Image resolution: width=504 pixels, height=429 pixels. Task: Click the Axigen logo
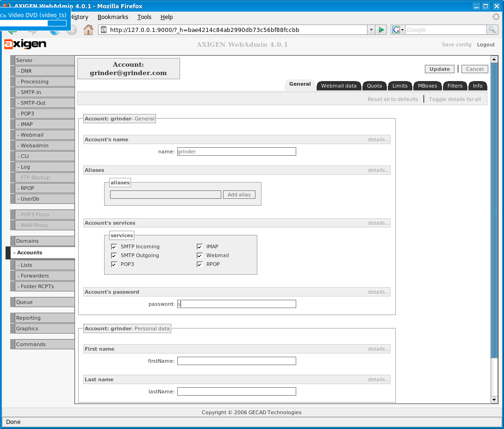pyautogui.click(x=25, y=44)
